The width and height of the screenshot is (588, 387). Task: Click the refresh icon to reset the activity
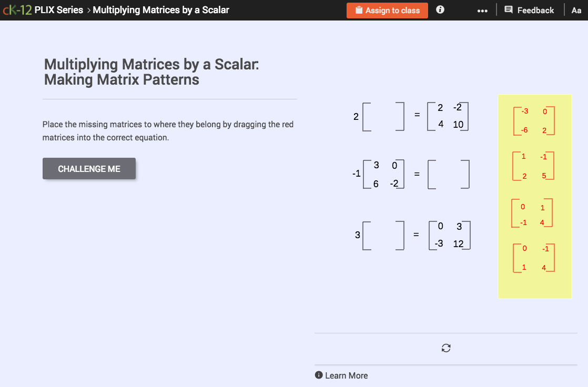(445, 348)
